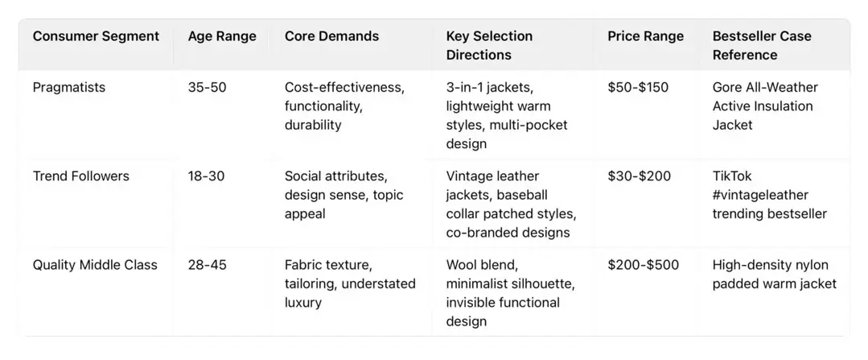Select the Gore All-Weather Active Insulation Jacket cell
This screenshot has width=868, height=360.
[x=765, y=106]
